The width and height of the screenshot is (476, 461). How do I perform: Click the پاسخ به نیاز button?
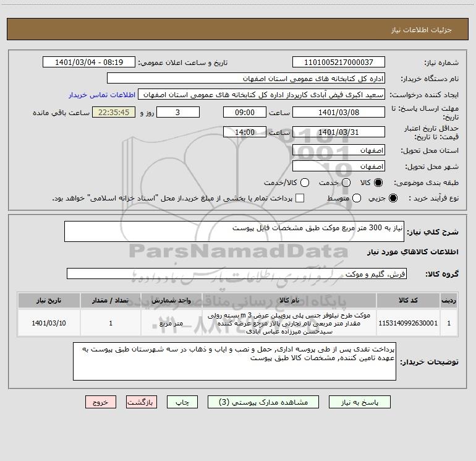pyautogui.click(x=359, y=402)
